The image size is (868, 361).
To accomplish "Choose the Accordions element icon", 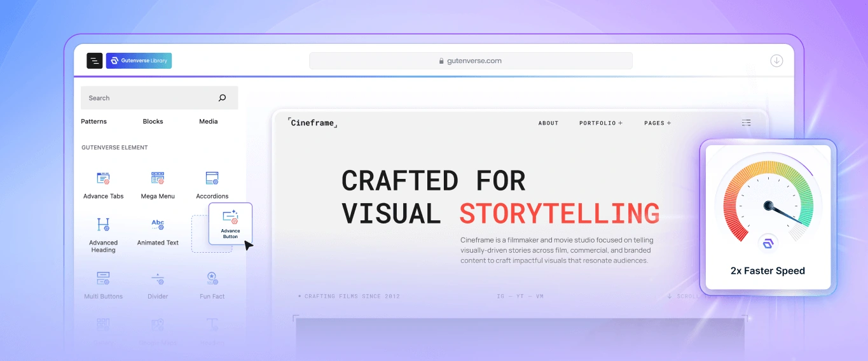I will click(x=212, y=179).
